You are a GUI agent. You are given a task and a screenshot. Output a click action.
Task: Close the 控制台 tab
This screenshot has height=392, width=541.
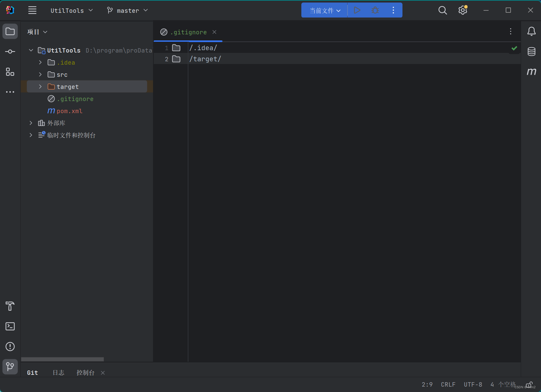coord(103,373)
